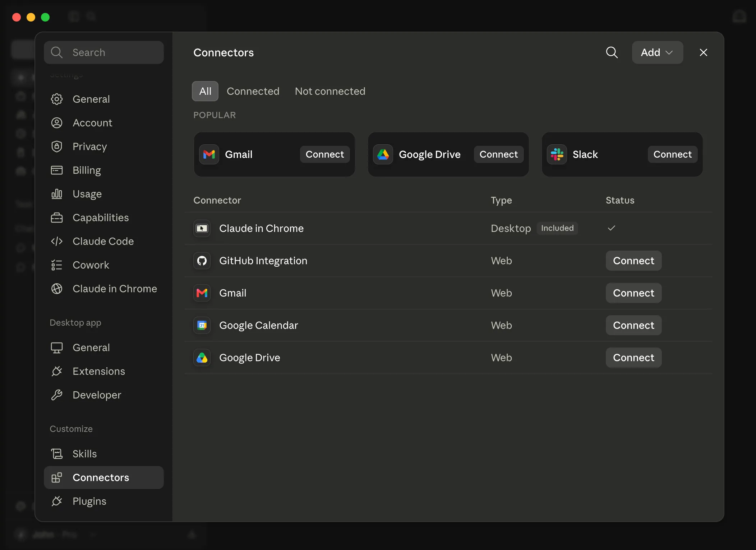Click the Claude in Chrome connector icon
The width and height of the screenshot is (756, 550).
(202, 228)
